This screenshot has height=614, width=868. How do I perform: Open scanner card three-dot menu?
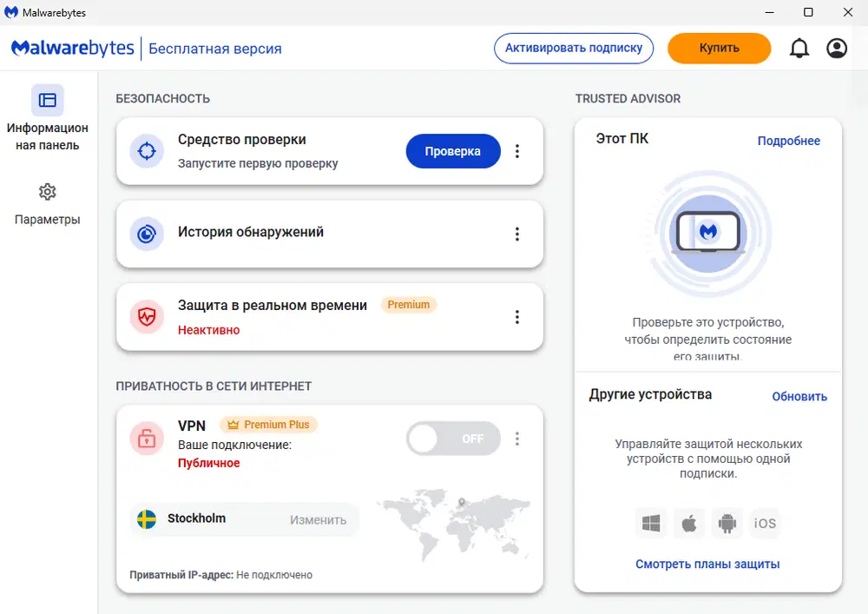click(x=517, y=151)
